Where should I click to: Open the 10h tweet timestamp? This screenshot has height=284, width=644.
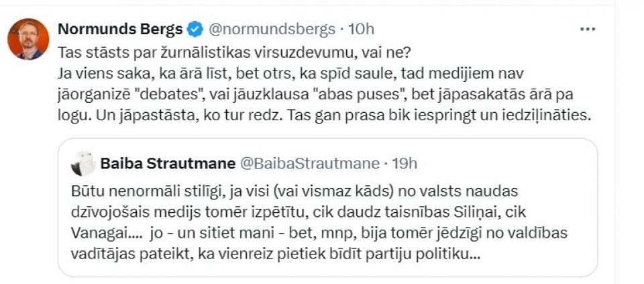362,29
